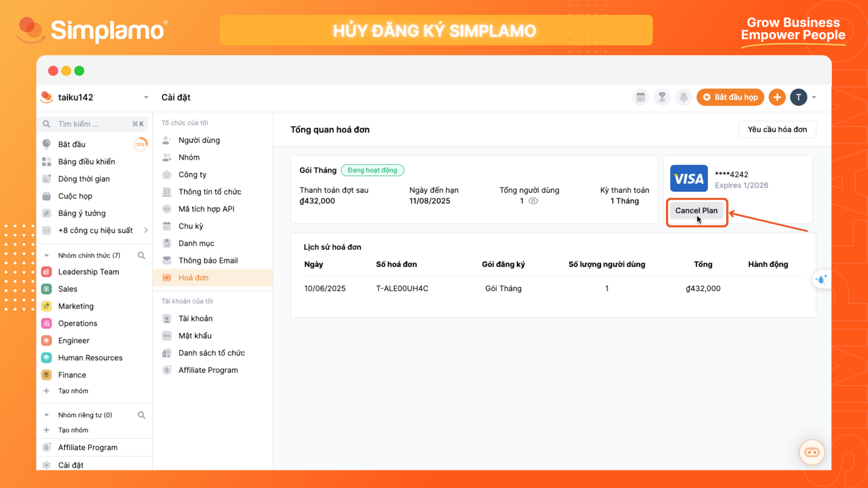868x488 pixels.
Task: Collapse Nhóm chính thức (7) section
Action: click(47, 255)
